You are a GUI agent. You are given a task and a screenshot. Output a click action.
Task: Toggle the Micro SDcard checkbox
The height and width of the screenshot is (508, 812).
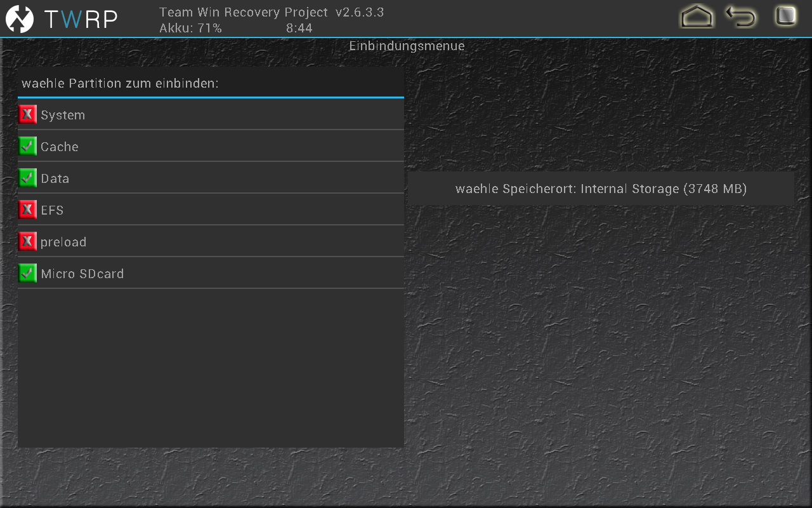click(27, 274)
